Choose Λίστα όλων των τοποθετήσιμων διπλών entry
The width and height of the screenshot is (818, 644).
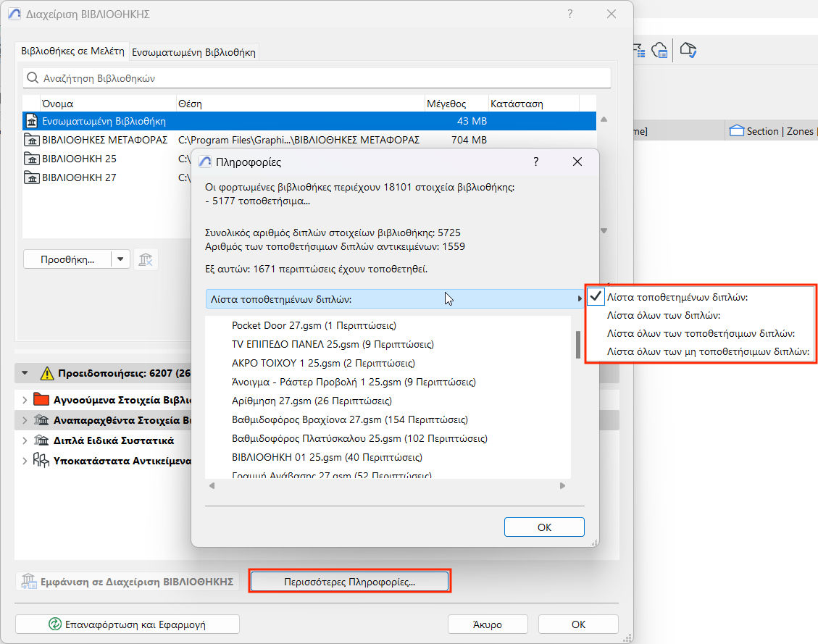[700, 334]
